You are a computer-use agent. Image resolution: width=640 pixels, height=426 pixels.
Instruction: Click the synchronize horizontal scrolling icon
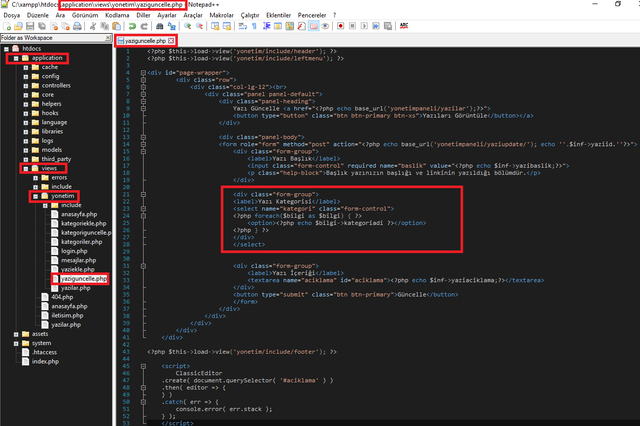(x=227, y=26)
